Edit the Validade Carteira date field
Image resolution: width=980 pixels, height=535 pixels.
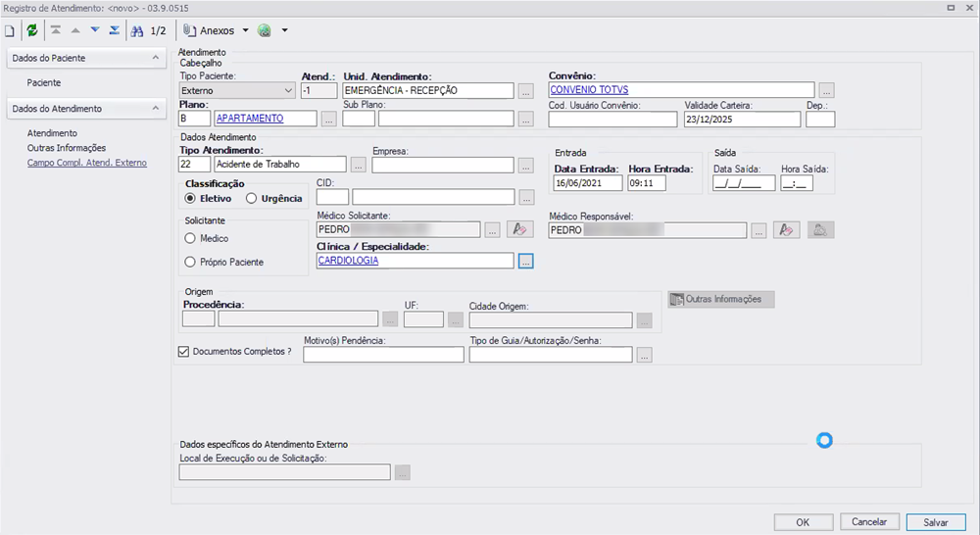pos(742,120)
